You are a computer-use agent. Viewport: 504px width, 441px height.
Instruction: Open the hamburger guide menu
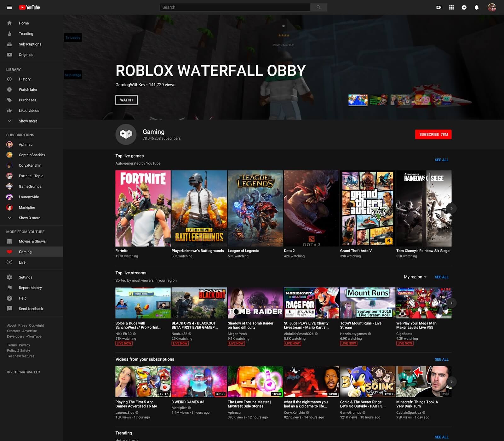pyautogui.click(x=9, y=7)
